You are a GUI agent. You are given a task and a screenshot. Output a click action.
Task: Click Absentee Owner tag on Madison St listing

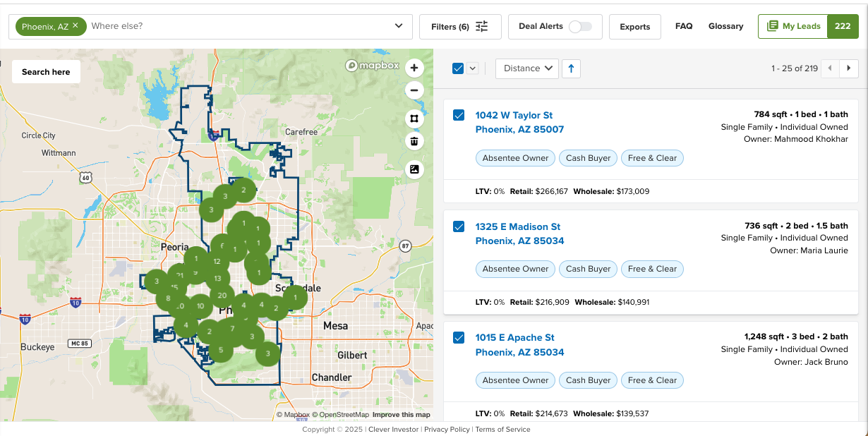tap(515, 269)
